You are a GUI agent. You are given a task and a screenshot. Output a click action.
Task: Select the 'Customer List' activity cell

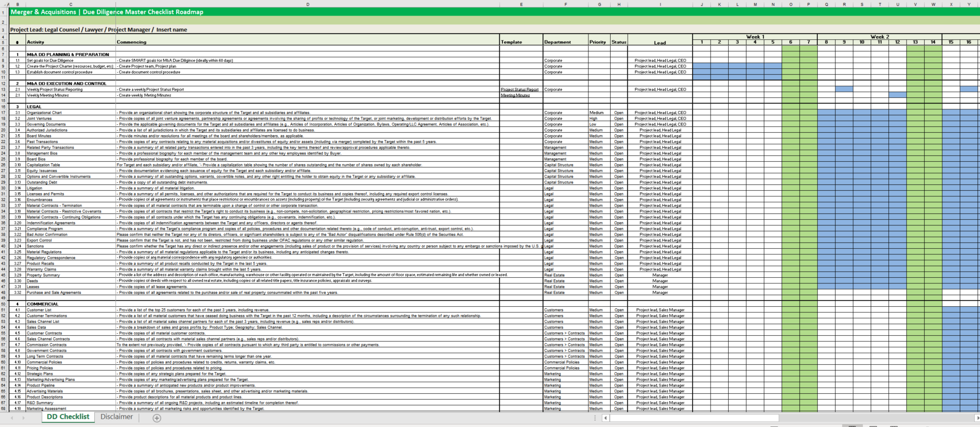pyautogui.click(x=70, y=310)
